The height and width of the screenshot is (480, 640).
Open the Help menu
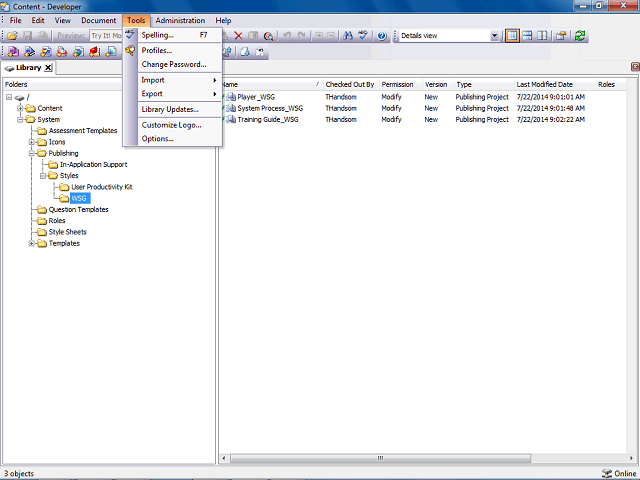(223, 20)
